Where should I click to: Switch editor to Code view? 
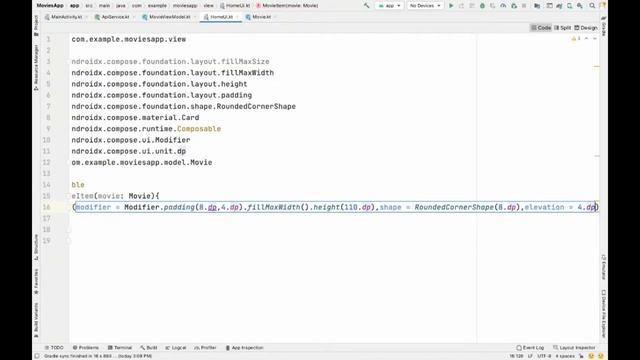(x=541, y=28)
